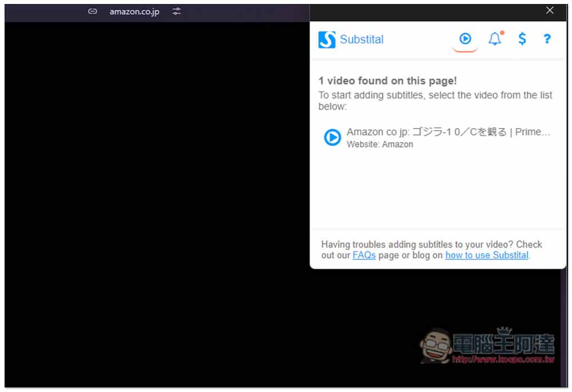Open the question mark help icon
The width and height of the screenshot is (572, 392).
(546, 39)
